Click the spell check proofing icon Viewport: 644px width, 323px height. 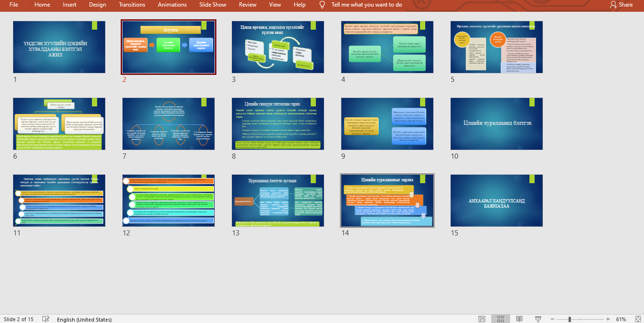pyautogui.click(x=46, y=319)
